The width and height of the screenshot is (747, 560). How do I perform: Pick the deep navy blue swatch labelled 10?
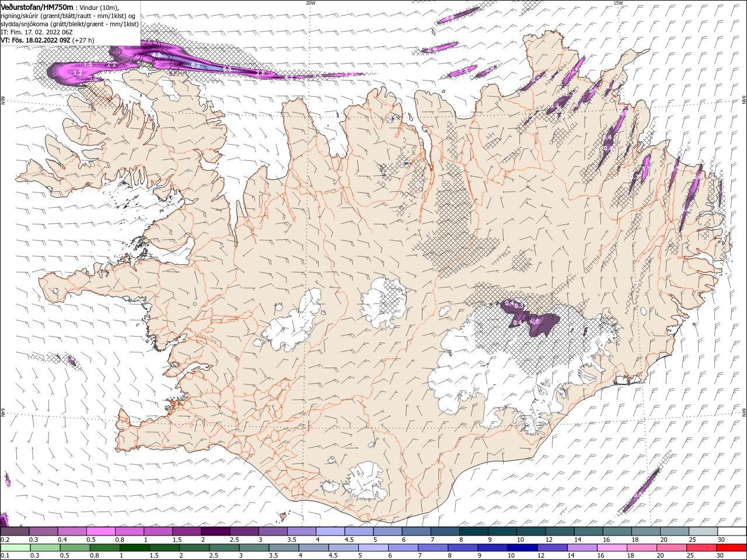(x=522, y=548)
